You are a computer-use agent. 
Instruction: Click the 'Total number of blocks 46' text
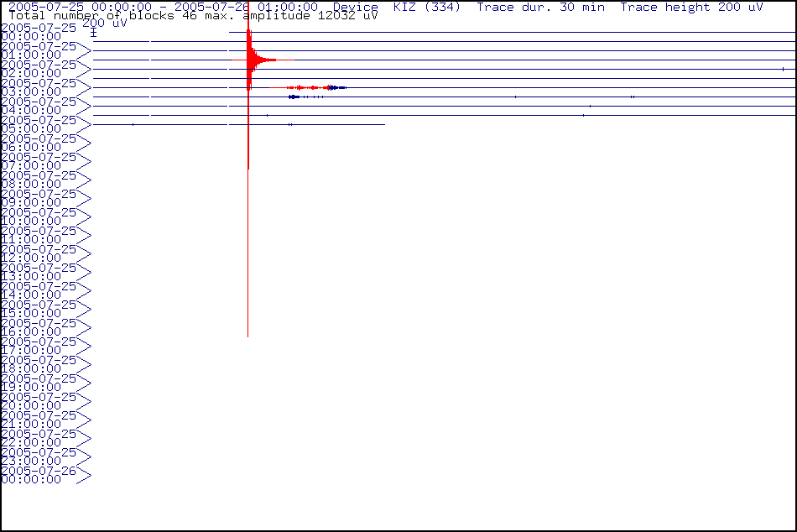coord(102,16)
